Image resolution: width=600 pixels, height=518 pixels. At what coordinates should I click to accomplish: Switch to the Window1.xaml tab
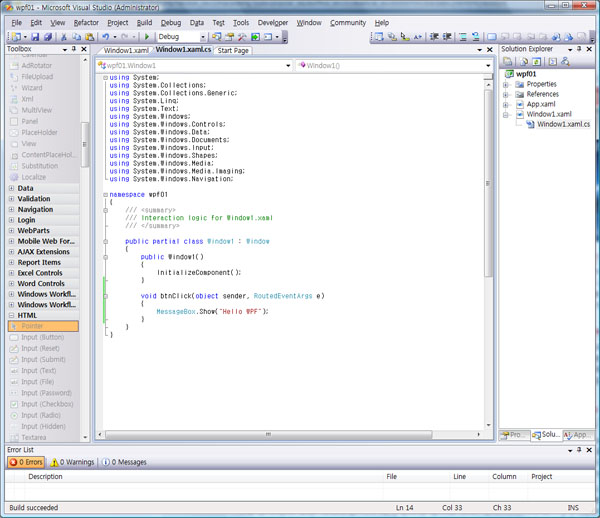(x=126, y=50)
